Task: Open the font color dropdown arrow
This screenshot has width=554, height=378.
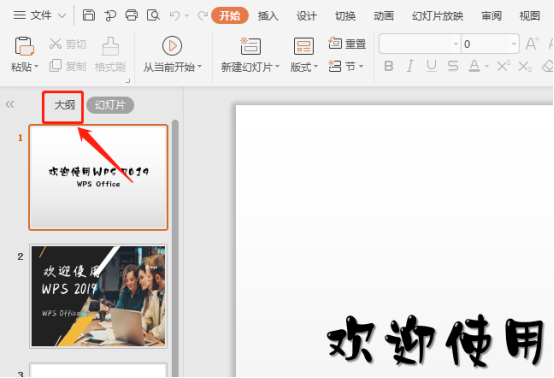Action: (x=487, y=66)
